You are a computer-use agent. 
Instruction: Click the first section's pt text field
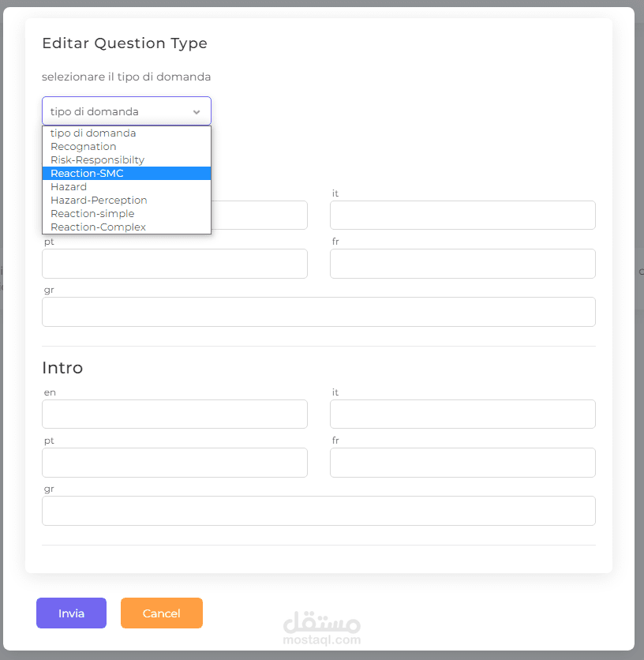point(174,264)
